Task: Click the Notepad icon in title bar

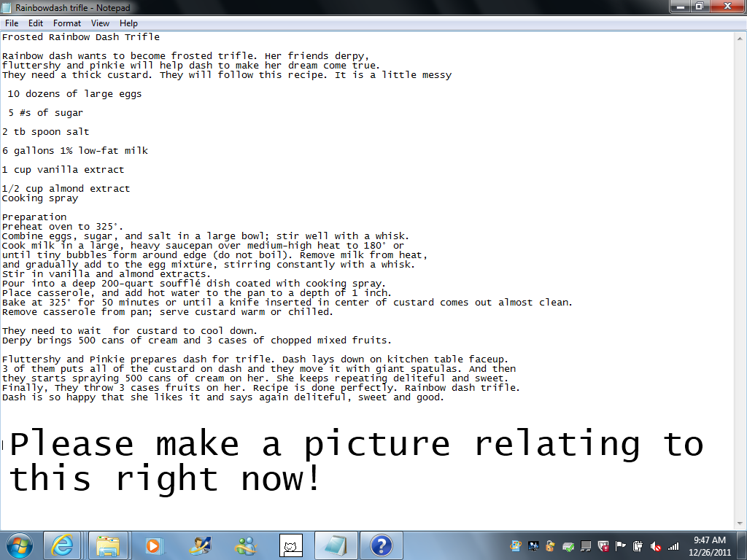Action: [7, 7]
